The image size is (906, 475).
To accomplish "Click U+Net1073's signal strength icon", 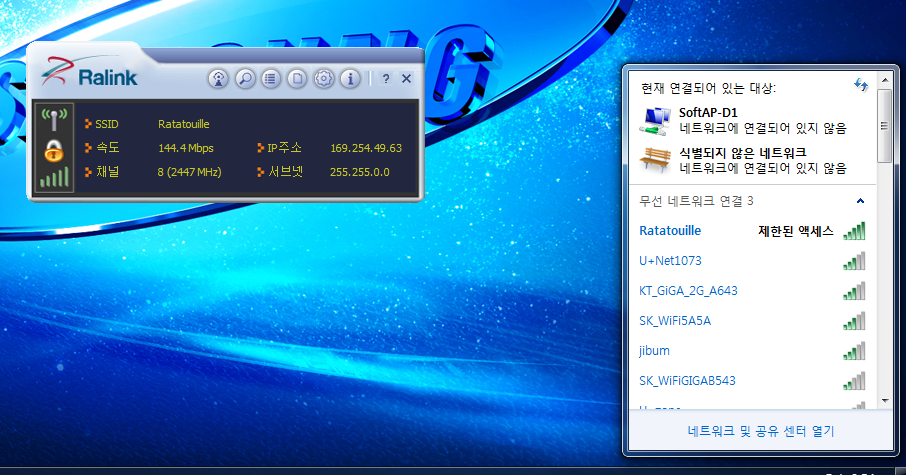I will click(854, 261).
